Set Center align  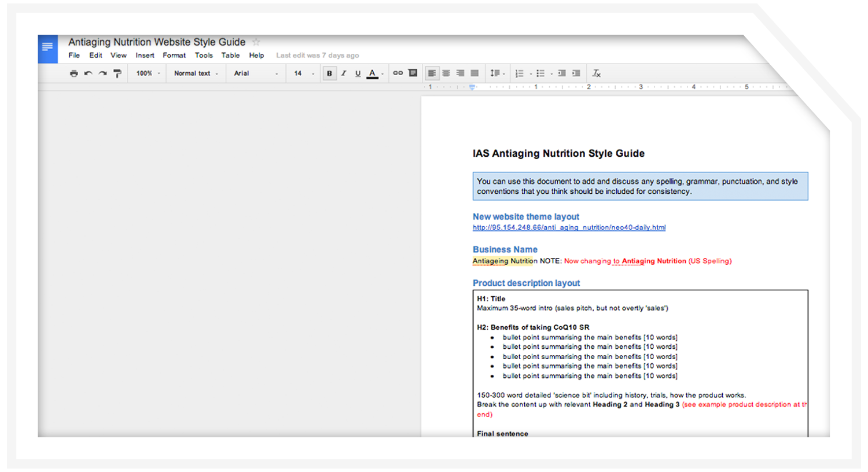pos(446,73)
